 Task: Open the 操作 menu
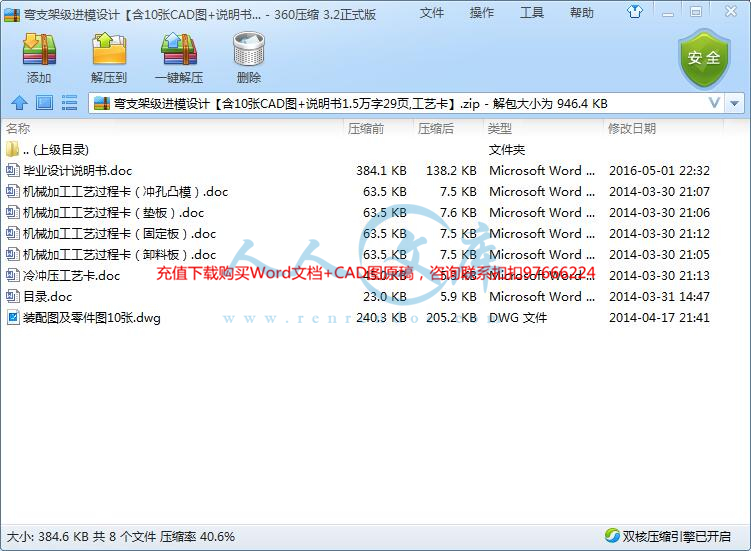[482, 12]
